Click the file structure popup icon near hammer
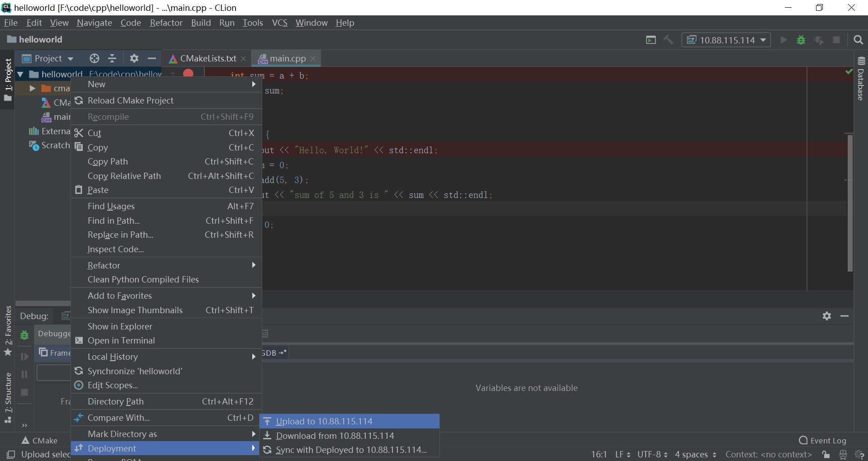 (x=651, y=40)
